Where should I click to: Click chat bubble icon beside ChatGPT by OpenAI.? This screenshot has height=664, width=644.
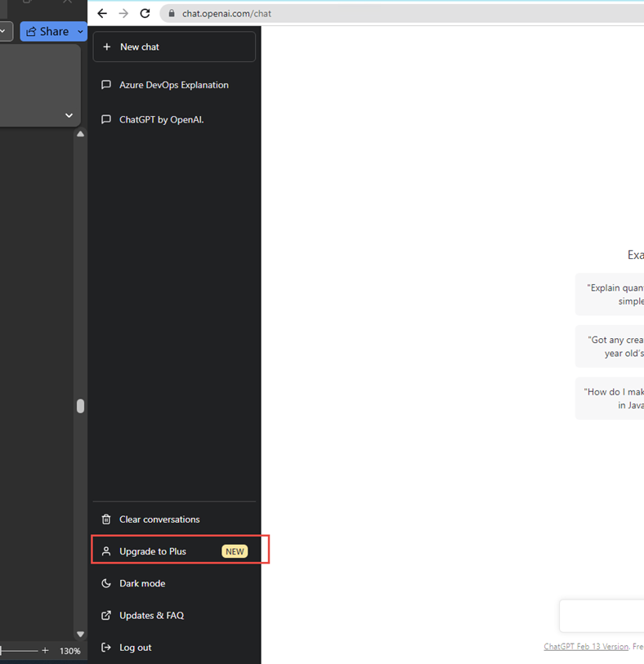click(106, 120)
